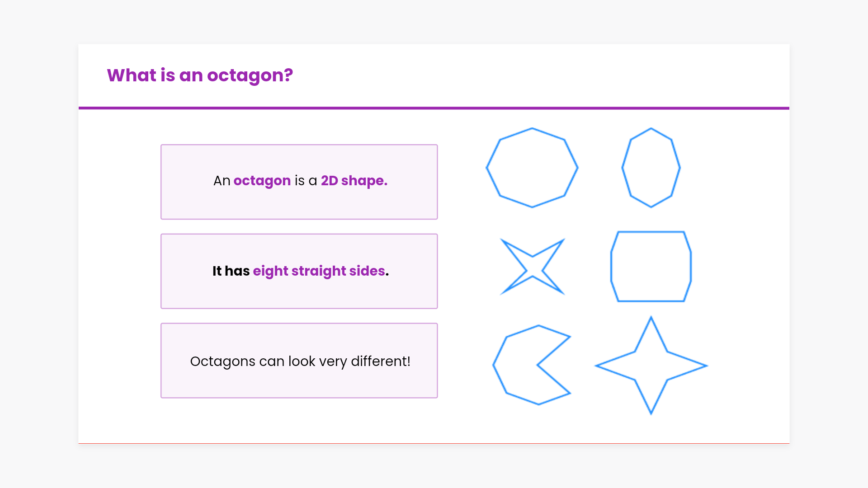Click the word 'different!' in the third box
The width and height of the screenshot is (868, 488).
[x=381, y=361]
